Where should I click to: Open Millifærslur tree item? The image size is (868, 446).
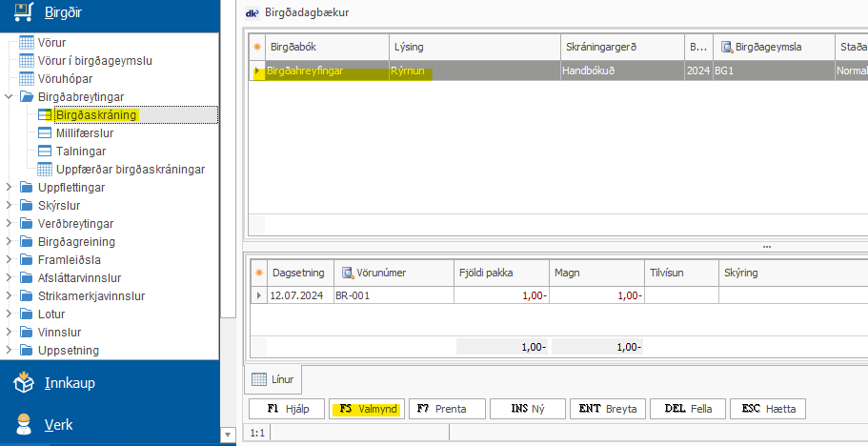point(84,133)
